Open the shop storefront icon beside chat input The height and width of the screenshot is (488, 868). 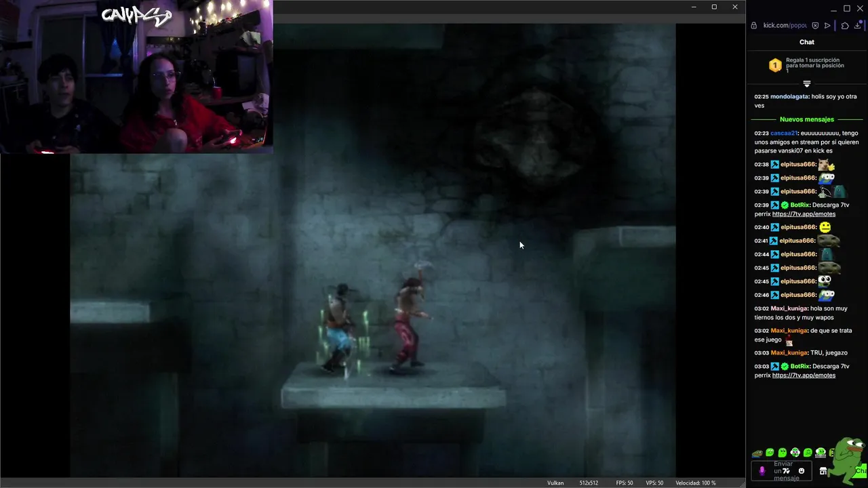[x=823, y=471]
